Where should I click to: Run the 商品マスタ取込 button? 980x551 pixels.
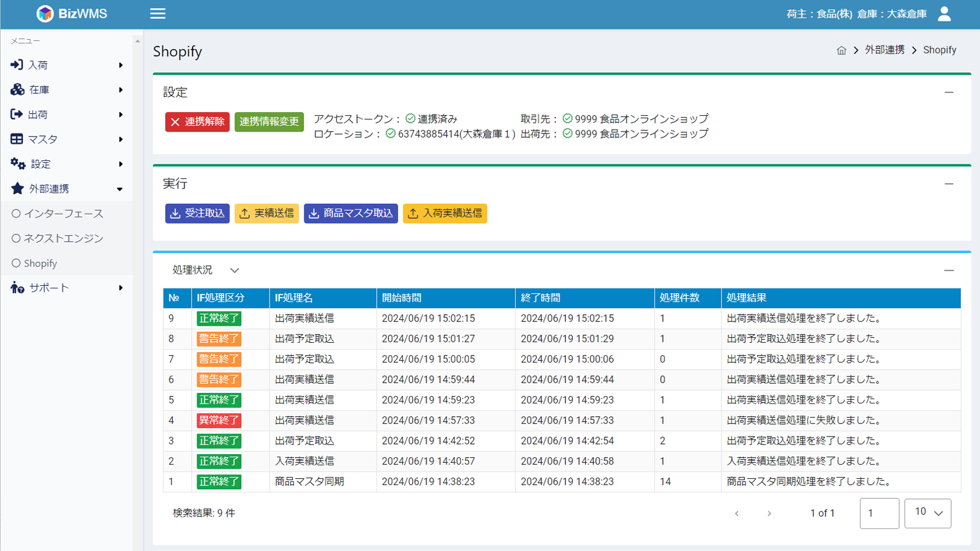pyautogui.click(x=351, y=213)
